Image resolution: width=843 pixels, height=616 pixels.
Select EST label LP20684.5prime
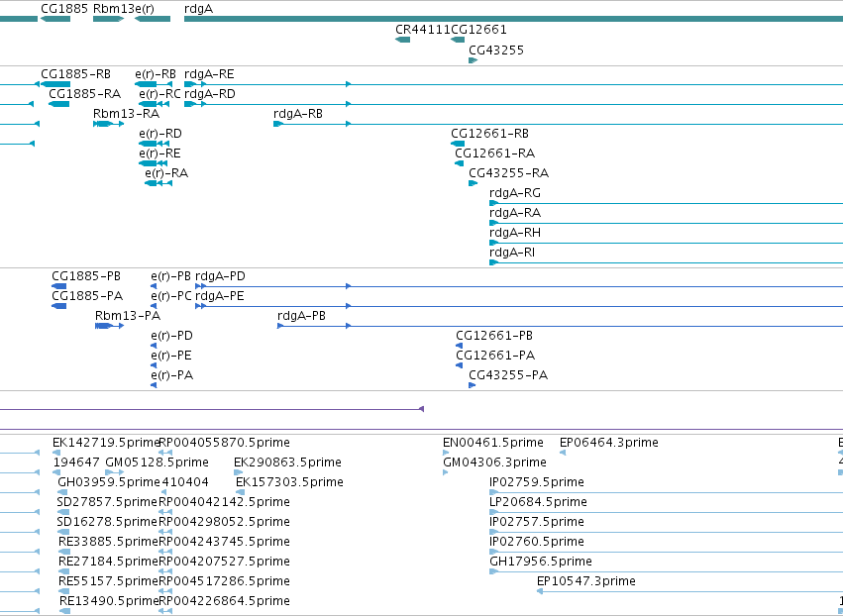coord(538,502)
